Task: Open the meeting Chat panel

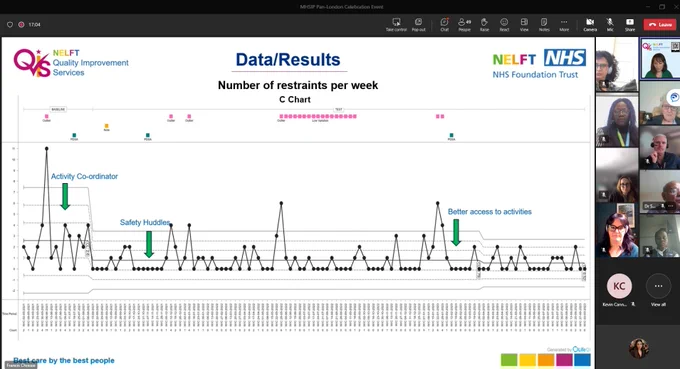Action: (445, 25)
